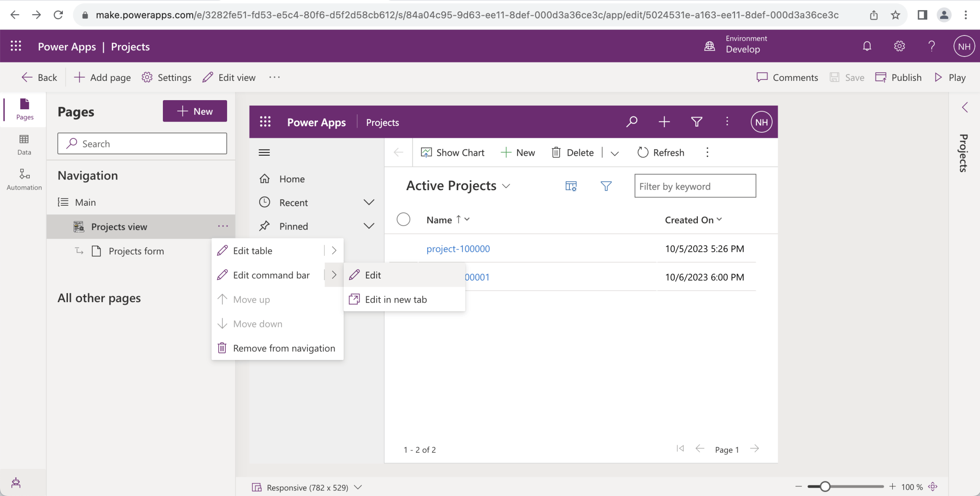Open the notifications bell
This screenshot has height=496, width=980.
[x=867, y=46]
